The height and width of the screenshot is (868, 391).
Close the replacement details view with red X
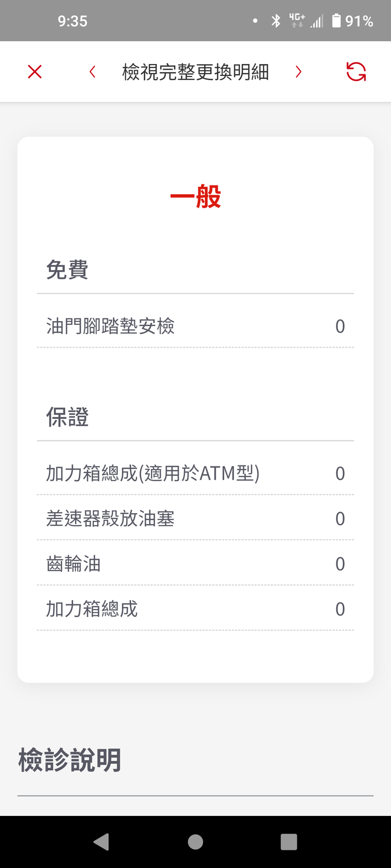(x=35, y=72)
